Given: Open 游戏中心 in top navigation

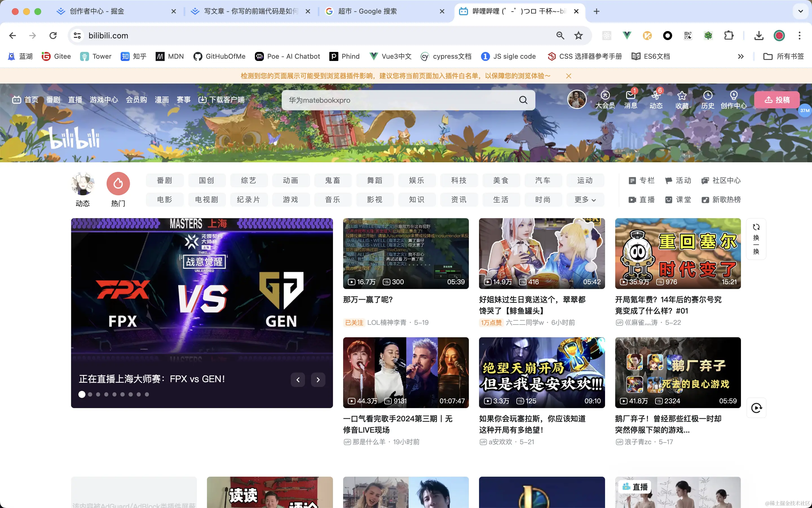Looking at the screenshot, I should (104, 100).
